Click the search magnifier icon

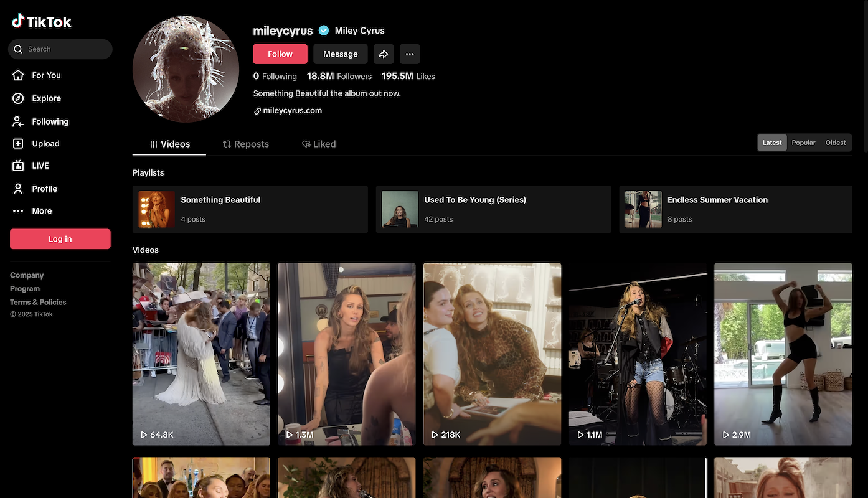tap(19, 49)
